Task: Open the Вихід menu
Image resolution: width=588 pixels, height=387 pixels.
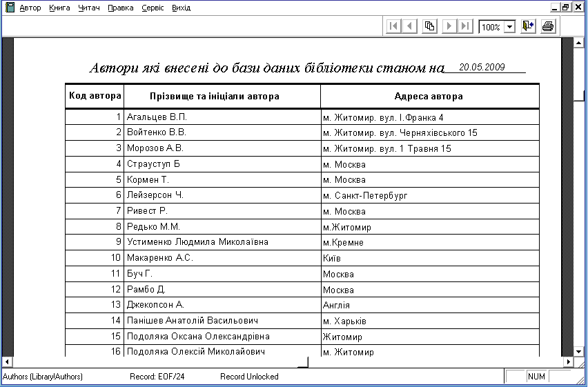Action: [181, 8]
